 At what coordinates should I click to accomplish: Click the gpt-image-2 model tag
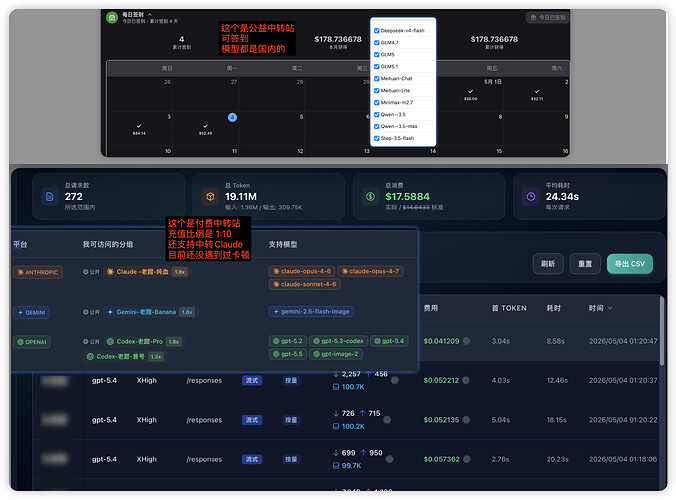point(336,354)
